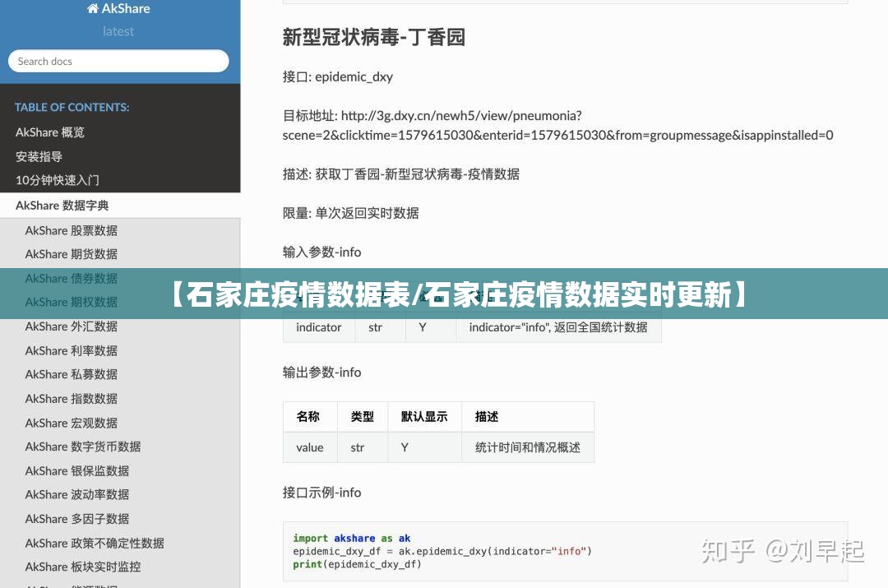Select 10分钟快速入门 in the sidebar
Image resolution: width=888 pixels, height=588 pixels.
click(58, 180)
